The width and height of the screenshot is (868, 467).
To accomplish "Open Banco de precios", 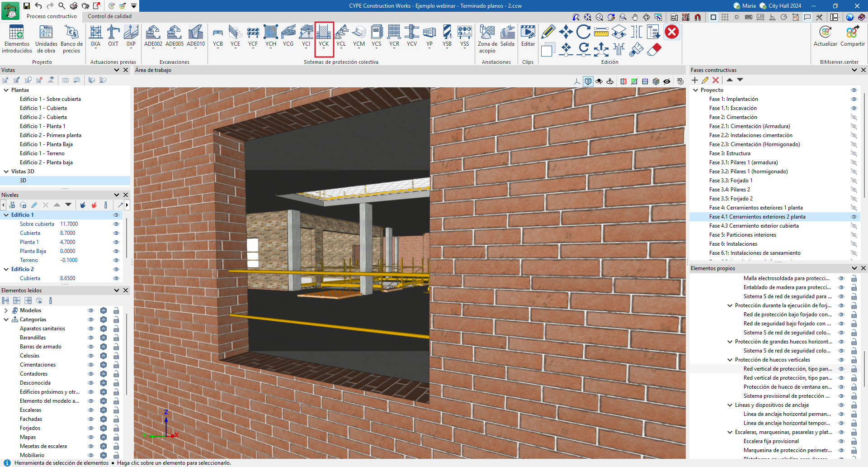I will pyautogui.click(x=71, y=39).
